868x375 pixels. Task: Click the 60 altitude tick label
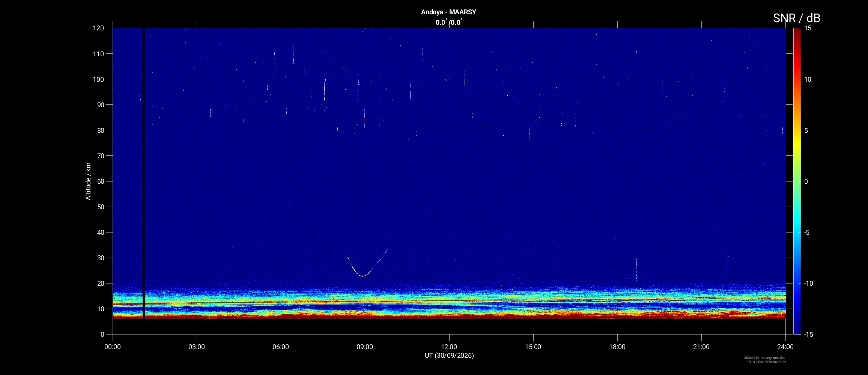coord(100,181)
